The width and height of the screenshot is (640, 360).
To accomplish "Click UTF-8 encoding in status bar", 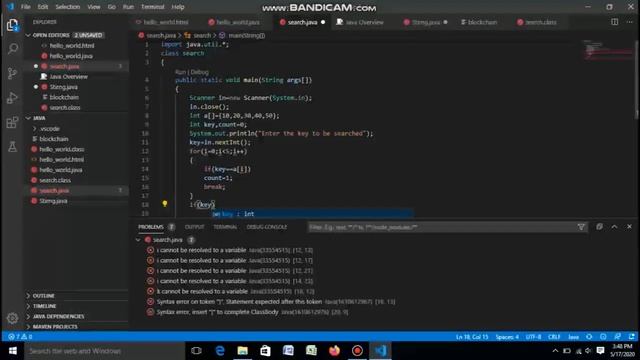I will [x=533, y=337].
